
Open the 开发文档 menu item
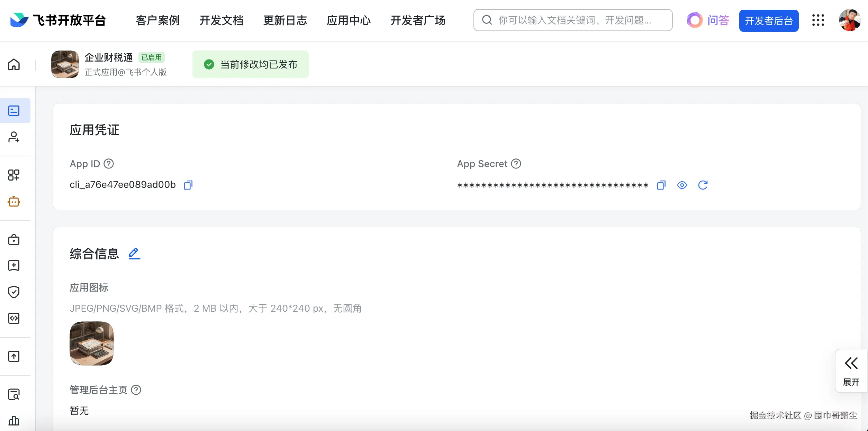(221, 20)
